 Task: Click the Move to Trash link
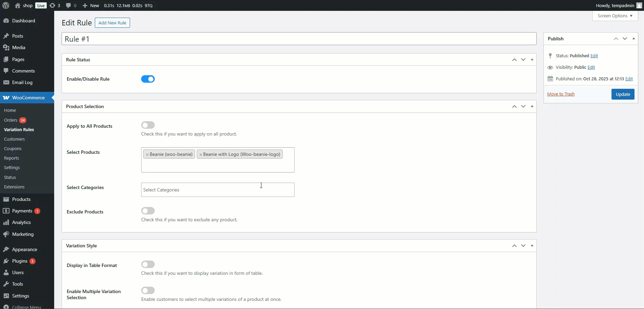coord(561,94)
